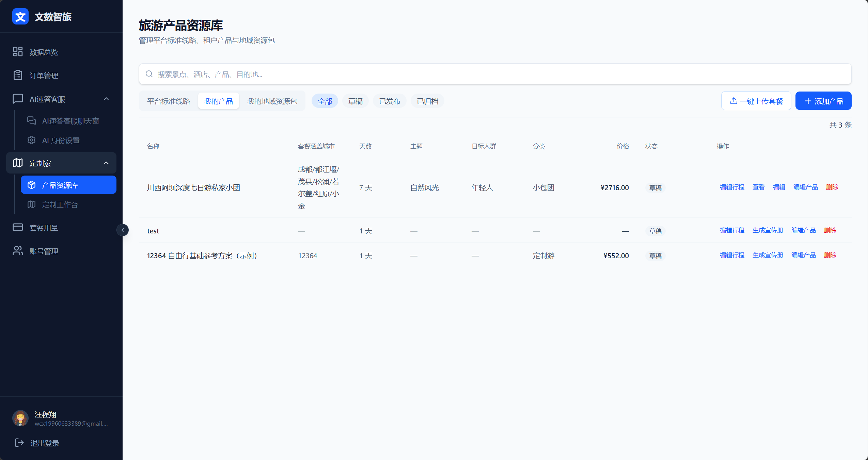This screenshot has width=868, height=460.
Task: Filter by 草稿 status chip
Action: pyautogui.click(x=356, y=101)
